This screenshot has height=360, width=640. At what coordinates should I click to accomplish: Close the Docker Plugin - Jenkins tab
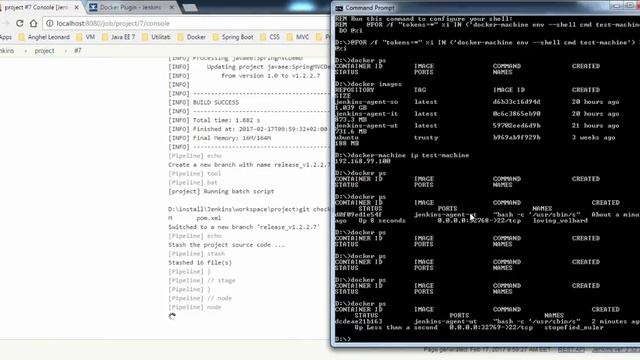(x=172, y=7)
